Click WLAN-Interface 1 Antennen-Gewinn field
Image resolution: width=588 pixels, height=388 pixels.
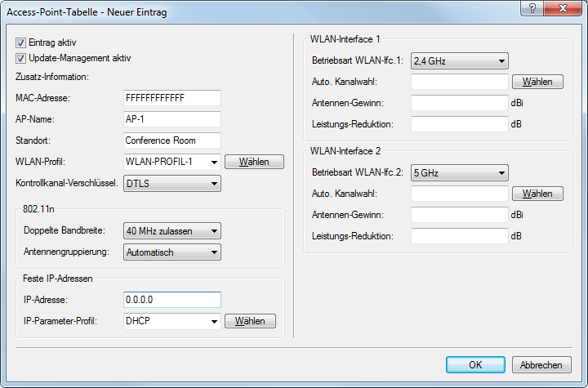tap(460, 103)
